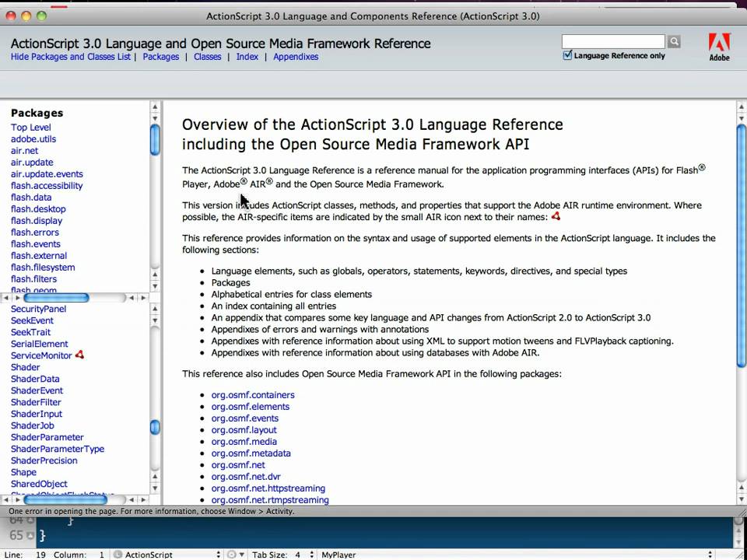The width and height of the screenshot is (747, 560).
Task: Open SeekTrait class
Action: [30, 332]
